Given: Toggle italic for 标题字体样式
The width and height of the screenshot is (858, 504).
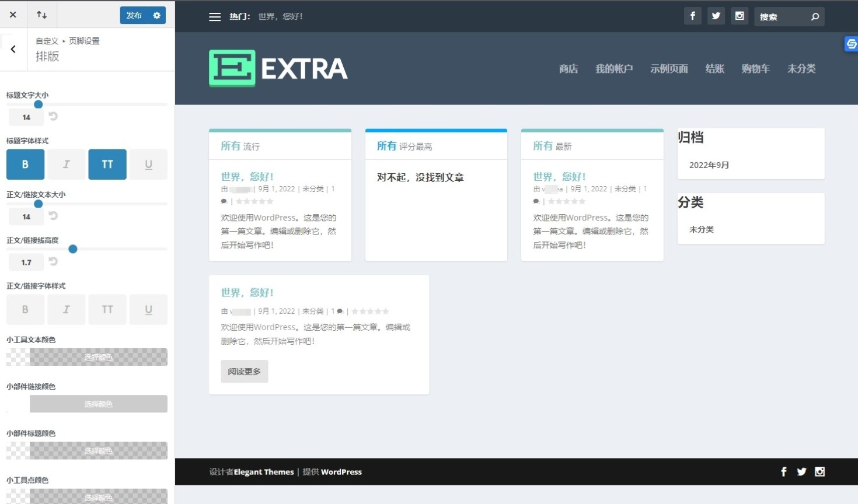Looking at the screenshot, I should [x=67, y=164].
